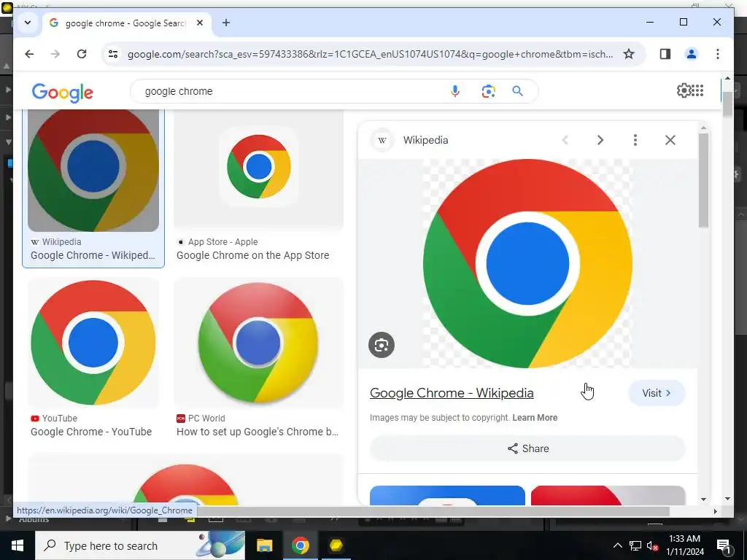Open the Google apps grid

pos(697,90)
